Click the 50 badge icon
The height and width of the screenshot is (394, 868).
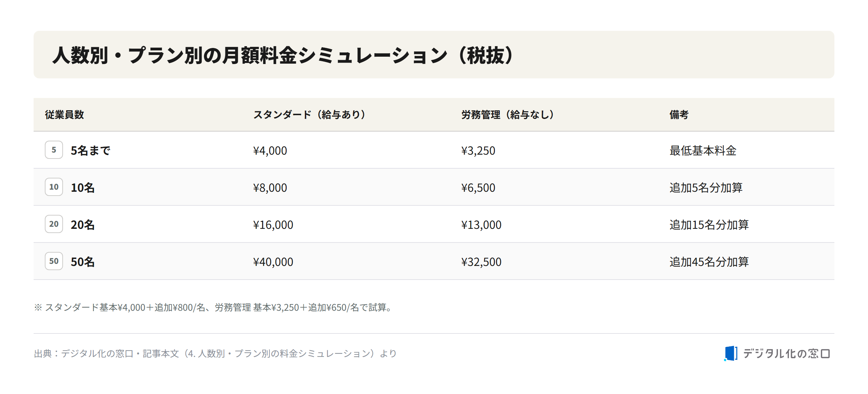54,261
